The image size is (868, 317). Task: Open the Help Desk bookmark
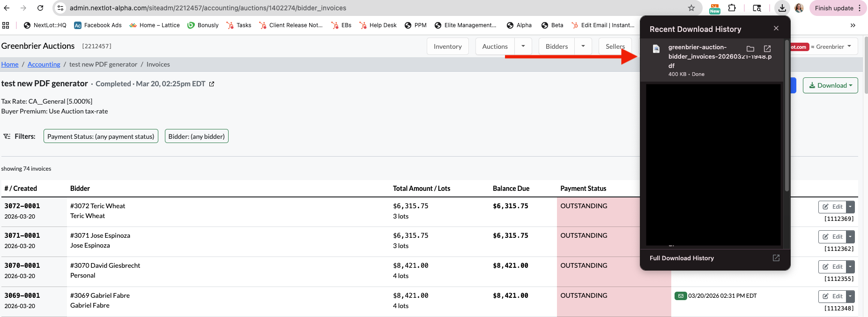pos(378,25)
